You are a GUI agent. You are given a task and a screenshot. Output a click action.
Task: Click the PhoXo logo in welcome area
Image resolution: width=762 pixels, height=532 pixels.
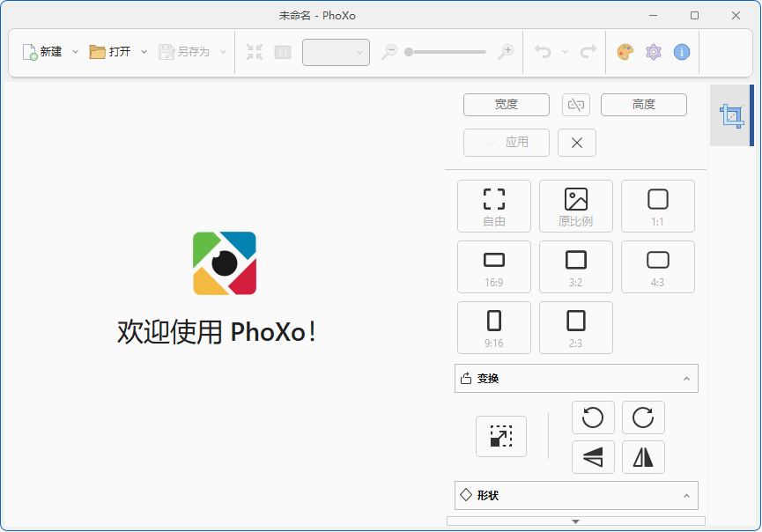225,263
